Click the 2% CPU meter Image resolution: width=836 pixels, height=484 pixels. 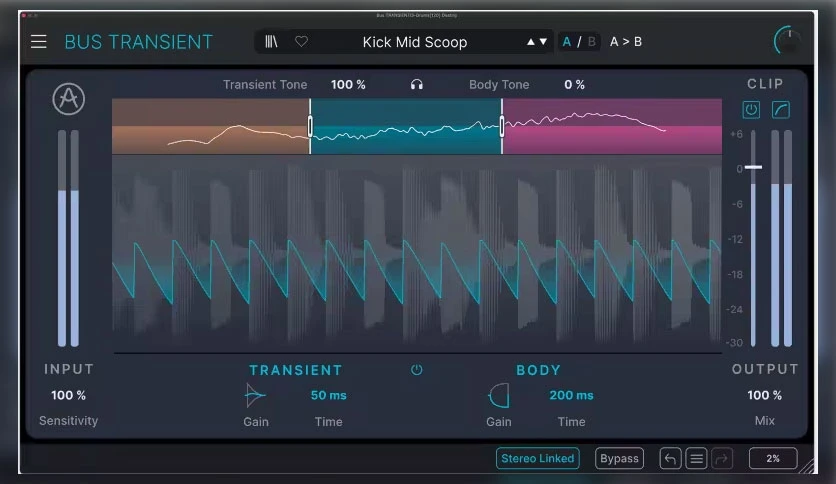click(773, 458)
